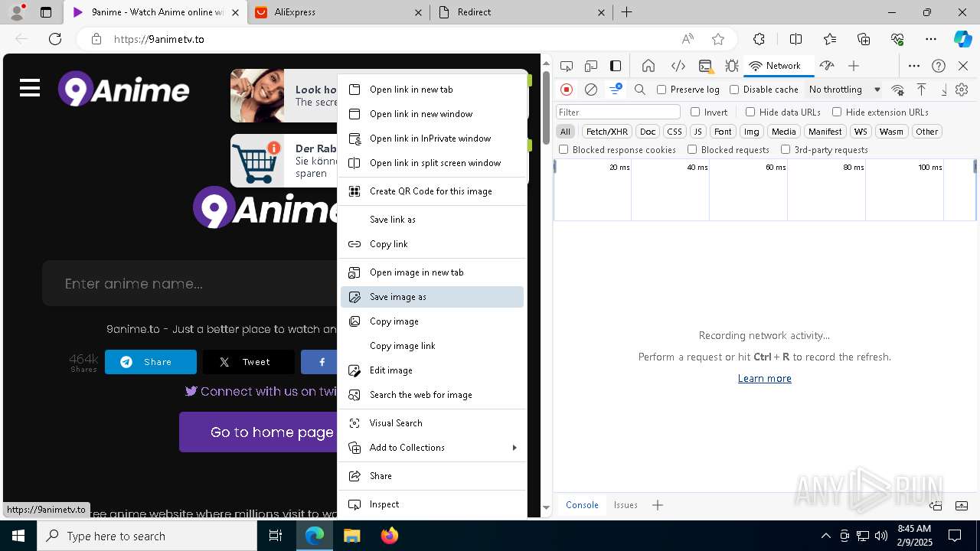The width and height of the screenshot is (980, 551).
Task: Check Hide data URLs
Action: (750, 112)
